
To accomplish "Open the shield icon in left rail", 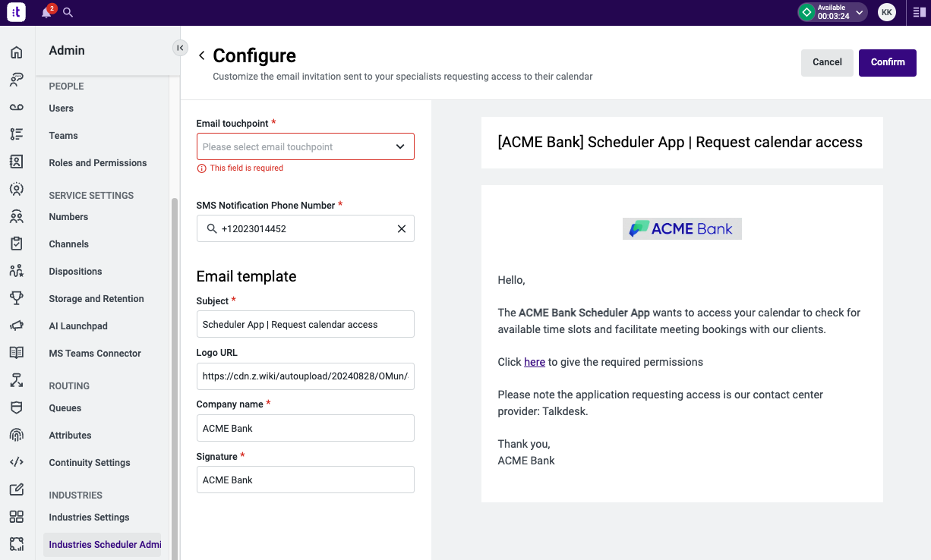I will 16,407.
